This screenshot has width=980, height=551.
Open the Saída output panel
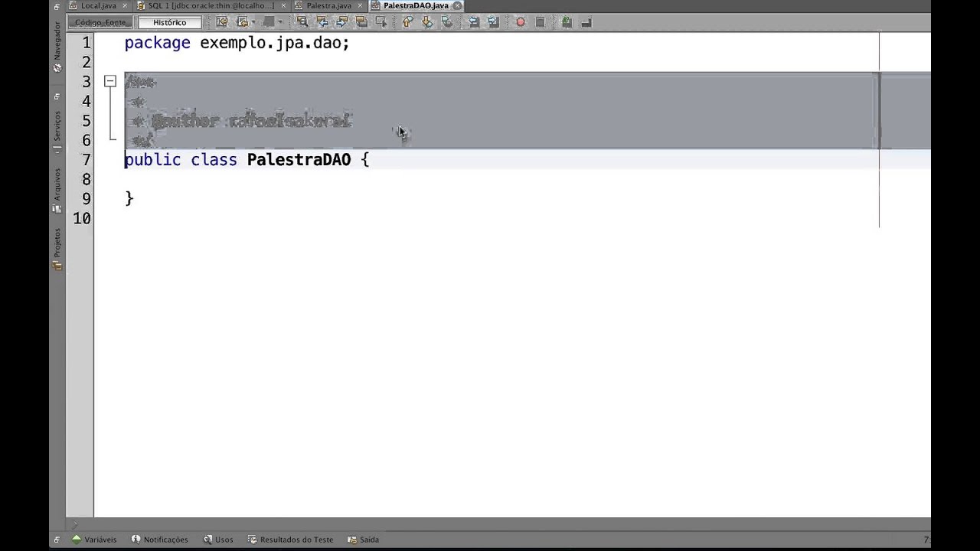363,540
